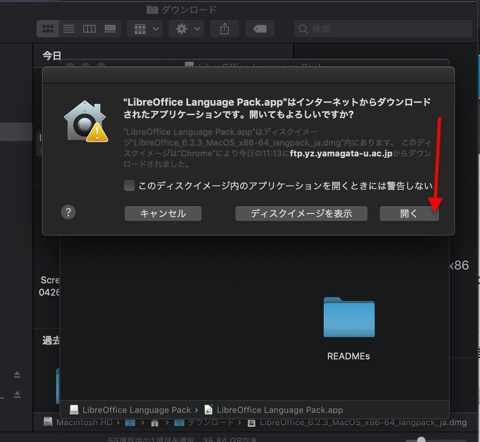This screenshot has height=442, width=480.
Task: Click the 今日 section header
Action: tap(52, 56)
